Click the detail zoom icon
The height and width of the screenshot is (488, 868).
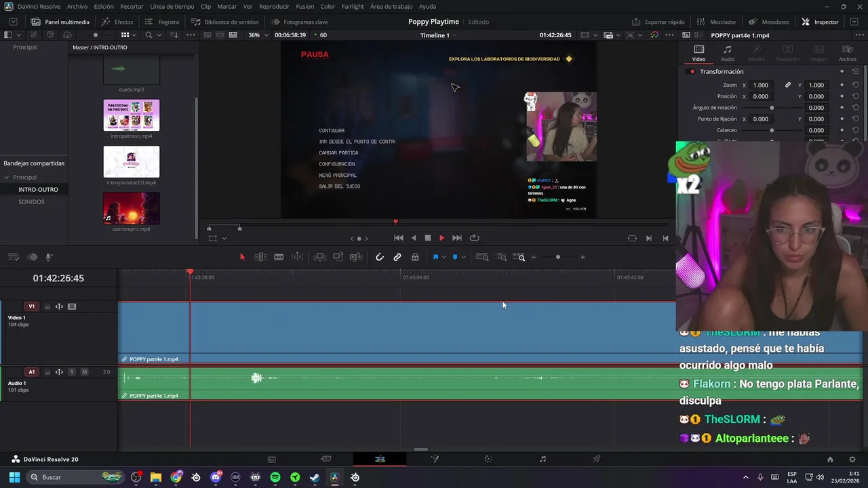[502, 257]
